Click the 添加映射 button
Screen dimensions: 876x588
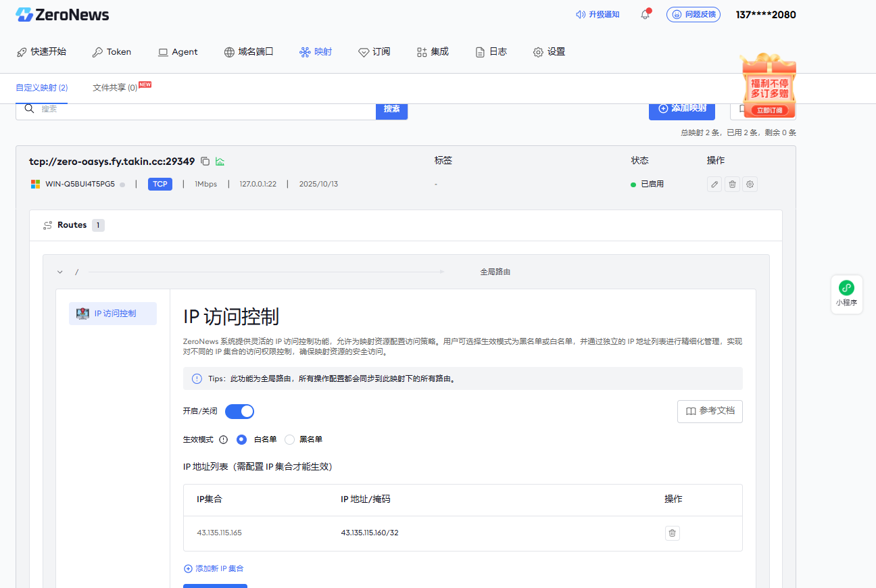[x=681, y=109]
